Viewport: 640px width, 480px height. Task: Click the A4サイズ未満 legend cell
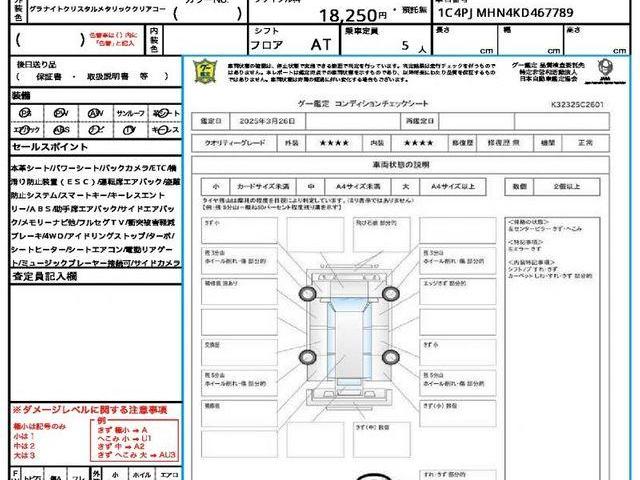358,187
